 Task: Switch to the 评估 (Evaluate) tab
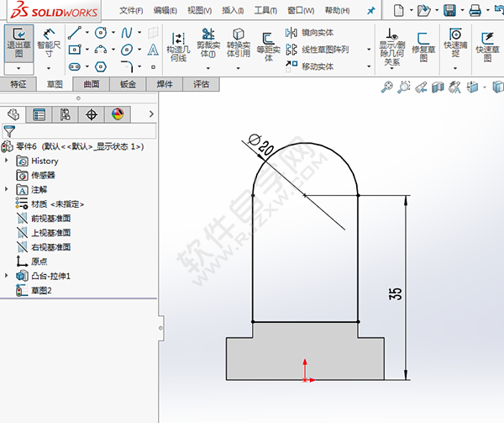pos(202,84)
